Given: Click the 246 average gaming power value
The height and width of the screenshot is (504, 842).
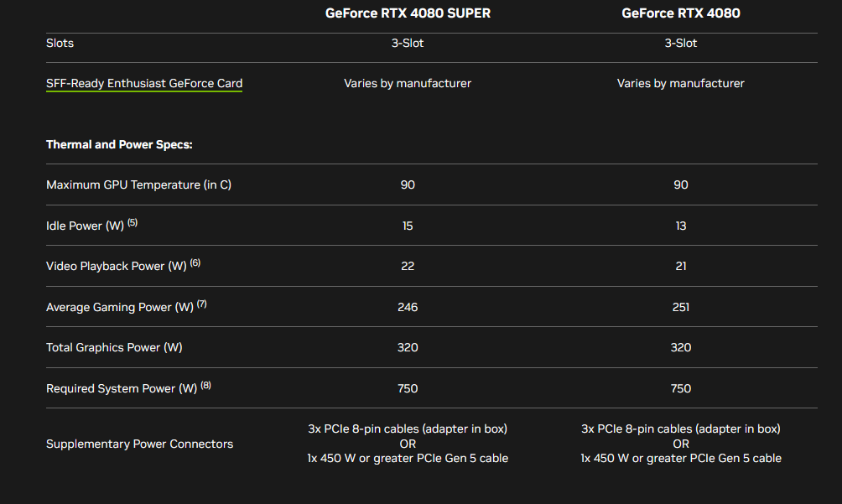Looking at the screenshot, I should tap(408, 307).
